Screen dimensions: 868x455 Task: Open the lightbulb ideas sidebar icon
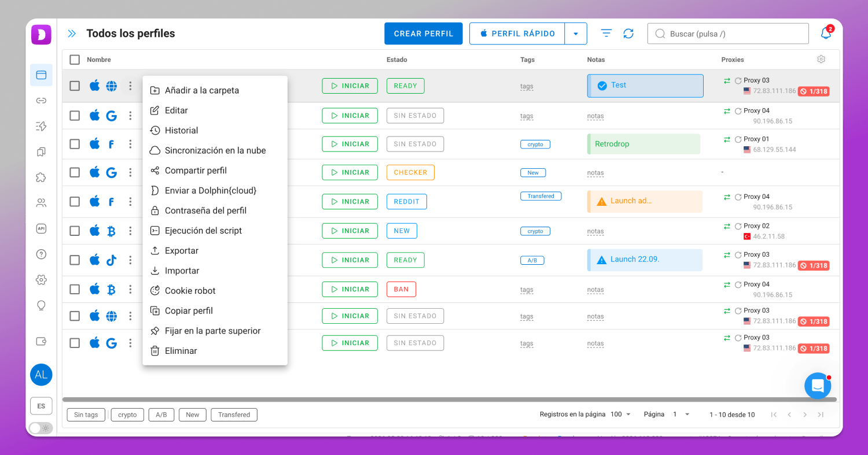41,305
